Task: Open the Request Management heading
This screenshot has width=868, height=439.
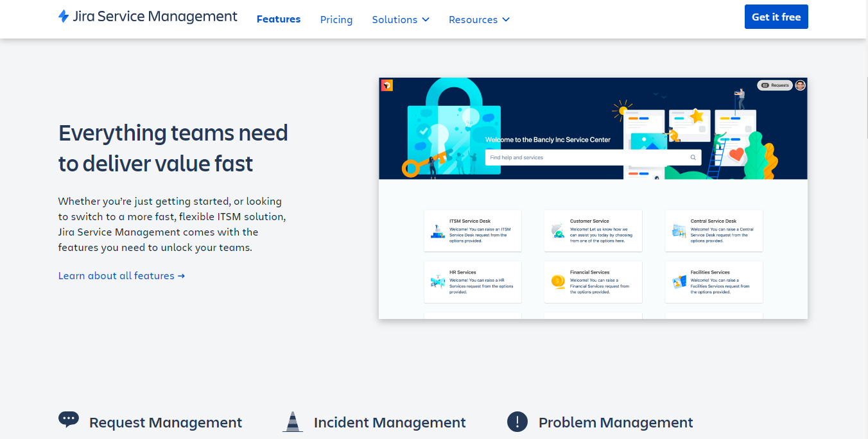Action: point(166,423)
